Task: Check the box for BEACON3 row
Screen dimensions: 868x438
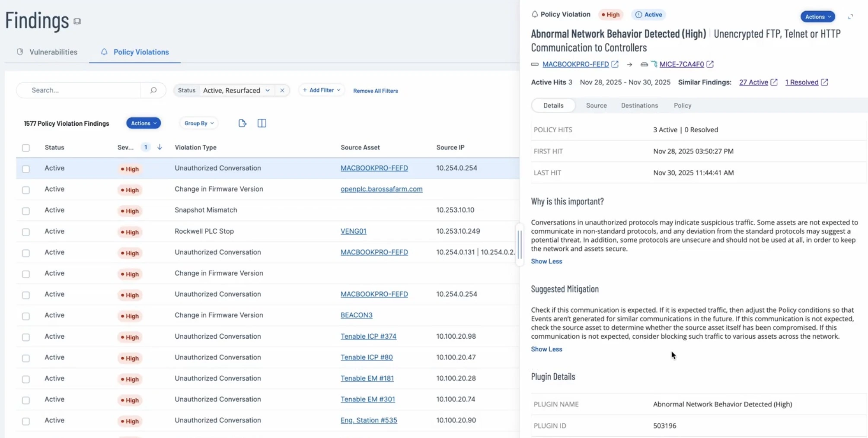Action: tap(26, 316)
